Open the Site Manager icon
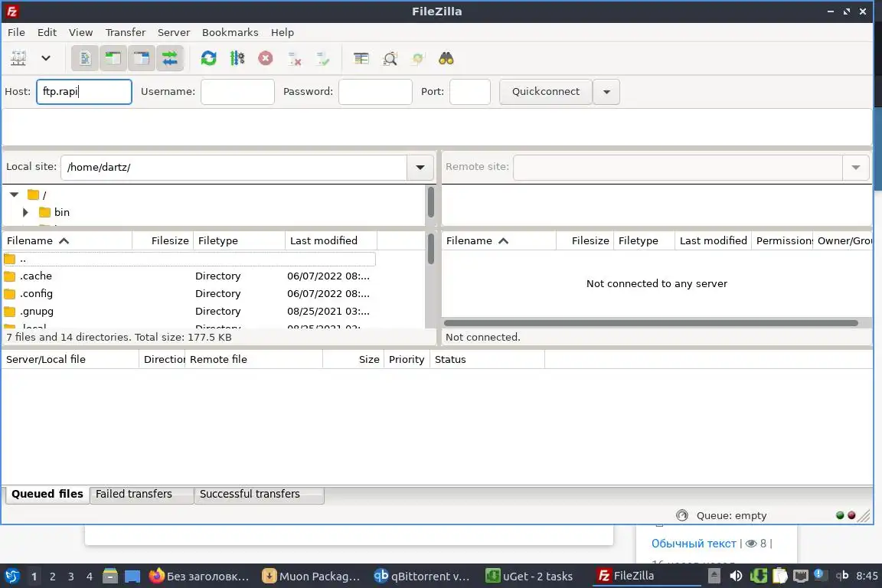Viewport: 882px width, 588px height. point(18,58)
